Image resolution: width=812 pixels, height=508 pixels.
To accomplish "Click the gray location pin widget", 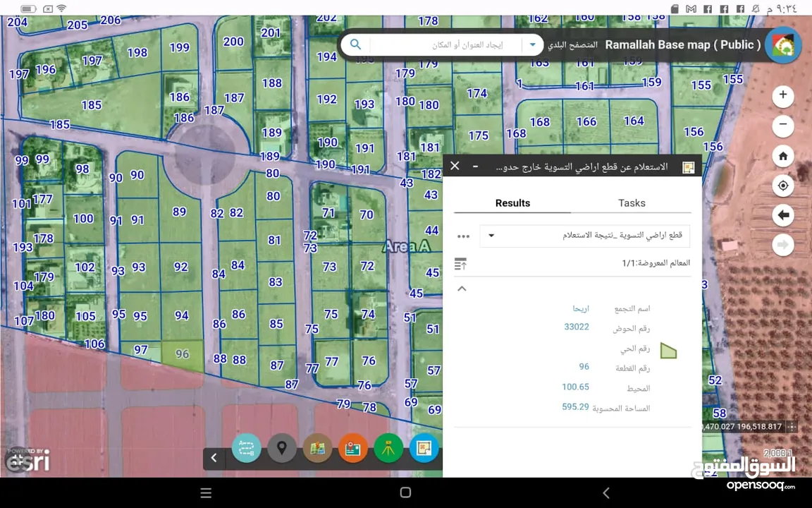I will click(x=281, y=448).
